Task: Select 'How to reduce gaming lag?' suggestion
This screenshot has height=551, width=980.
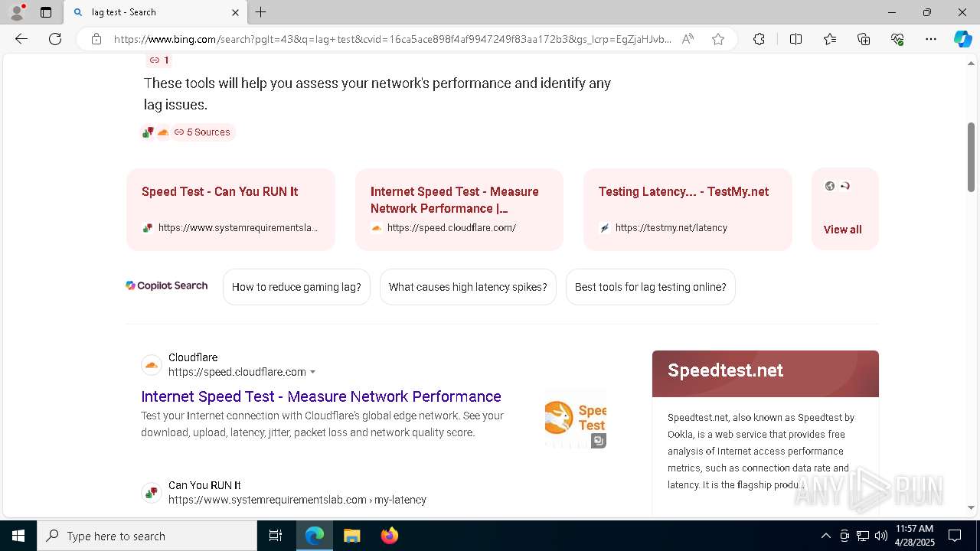Action: (x=296, y=287)
